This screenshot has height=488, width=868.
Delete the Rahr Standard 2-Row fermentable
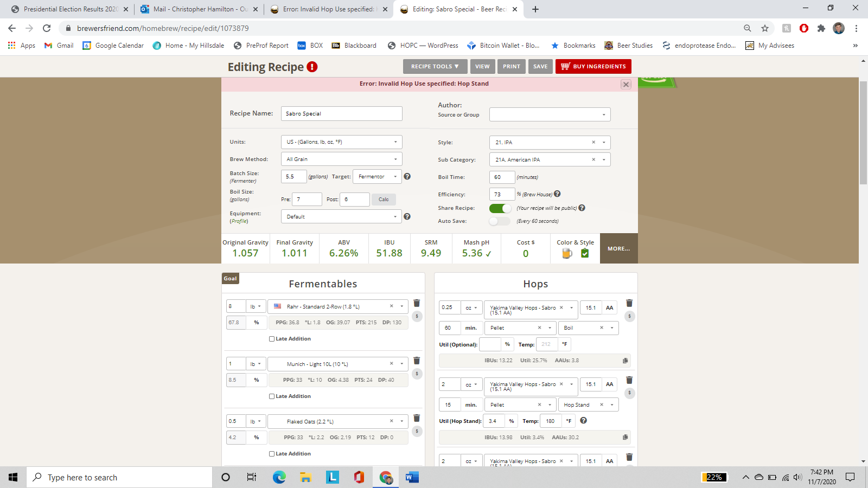(417, 303)
